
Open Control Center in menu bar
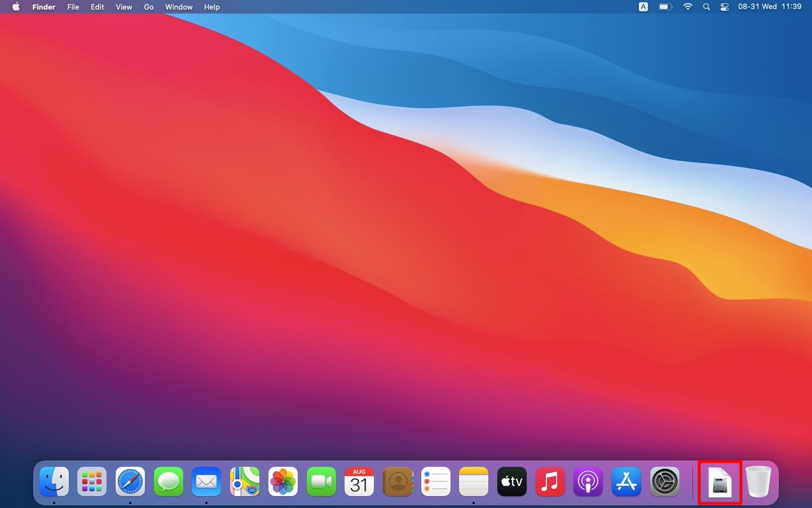pos(725,7)
